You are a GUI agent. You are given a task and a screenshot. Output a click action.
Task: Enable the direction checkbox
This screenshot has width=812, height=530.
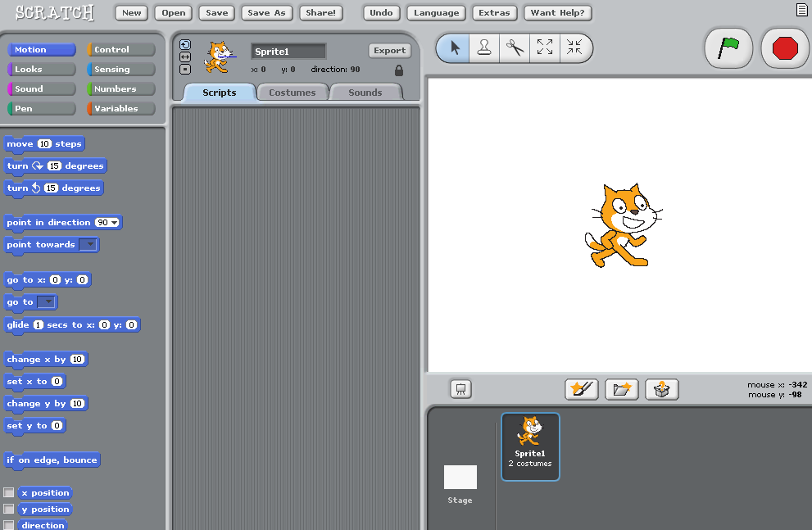(x=9, y=525)
